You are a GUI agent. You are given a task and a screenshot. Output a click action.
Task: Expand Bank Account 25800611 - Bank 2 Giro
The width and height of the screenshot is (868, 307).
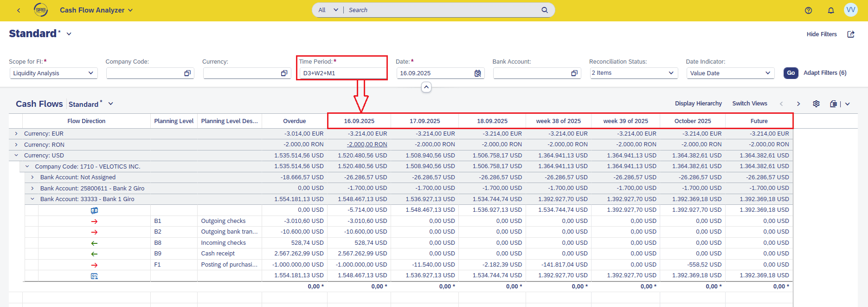tap(32, 189)
